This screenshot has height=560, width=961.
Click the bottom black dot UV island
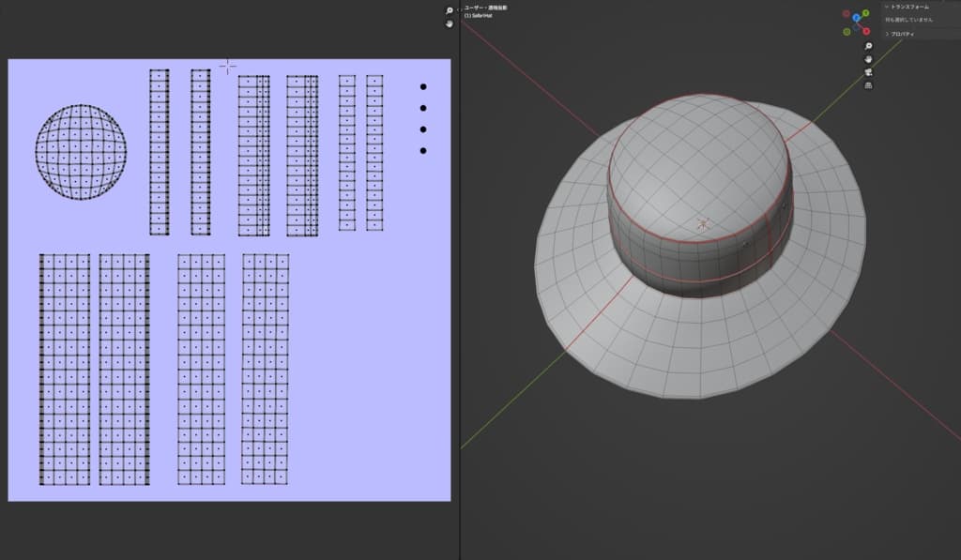click(423, 151)
